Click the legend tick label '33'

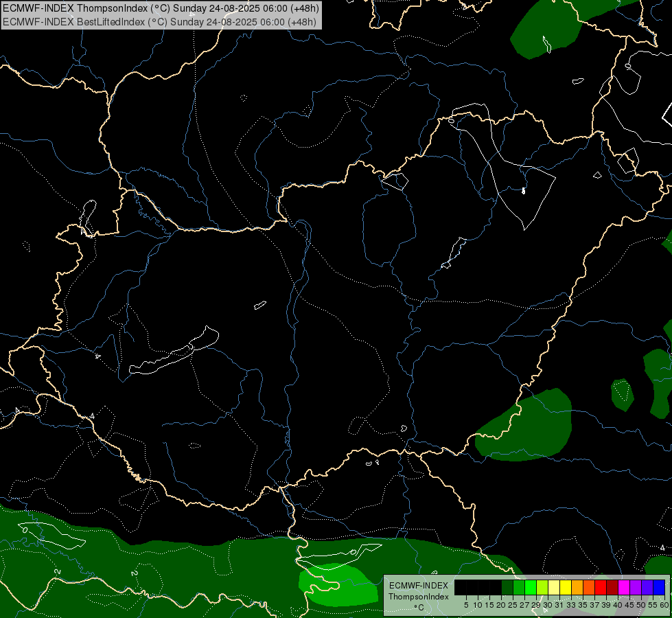(x=571, y=605)
